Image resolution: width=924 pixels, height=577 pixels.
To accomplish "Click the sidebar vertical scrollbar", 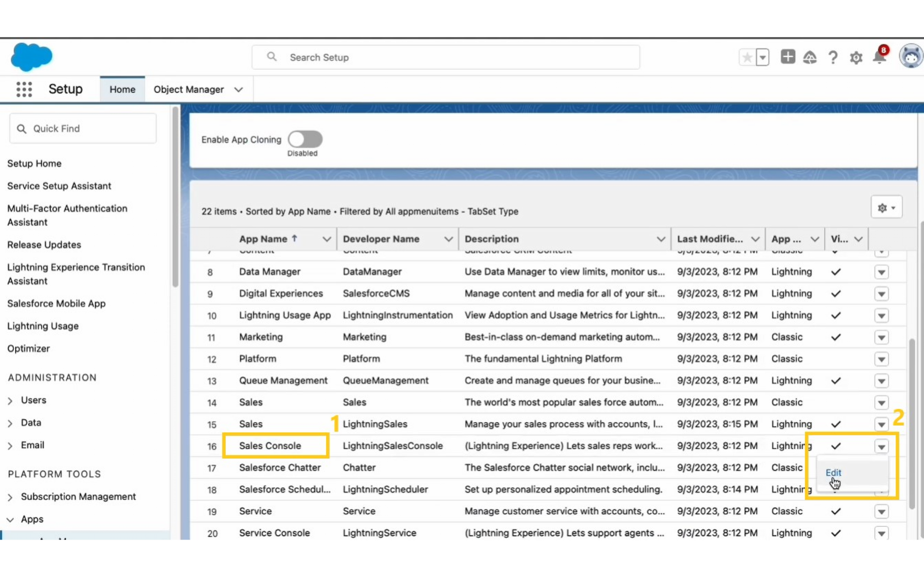I will tap(175, 196).
